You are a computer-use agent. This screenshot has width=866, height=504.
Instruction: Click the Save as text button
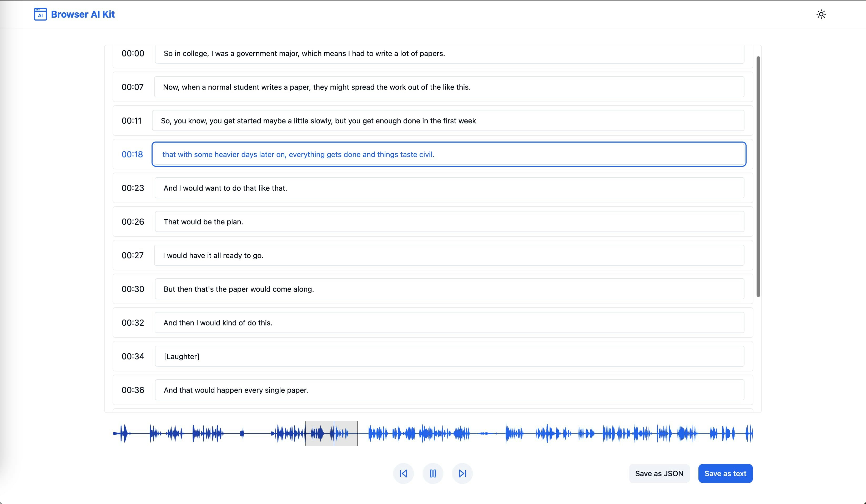coord(725,473)
